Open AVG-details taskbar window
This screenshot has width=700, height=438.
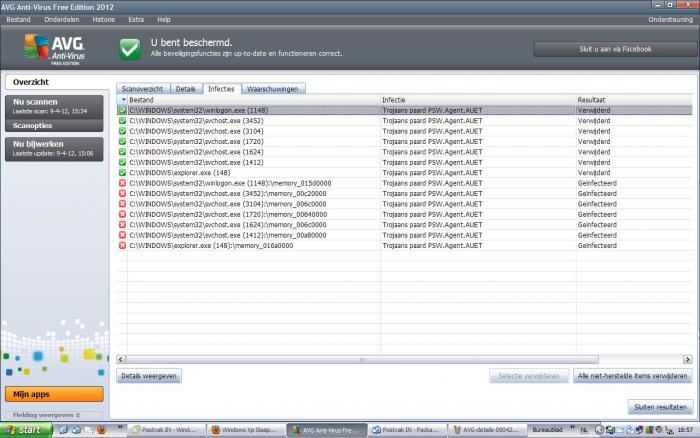(x=487, y=430)
